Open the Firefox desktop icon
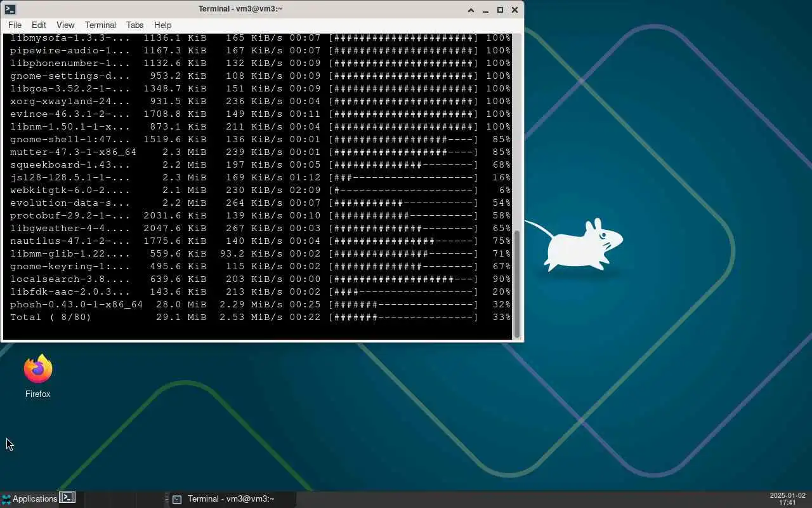This screenshot has height=508, width=812. point(37,377)
